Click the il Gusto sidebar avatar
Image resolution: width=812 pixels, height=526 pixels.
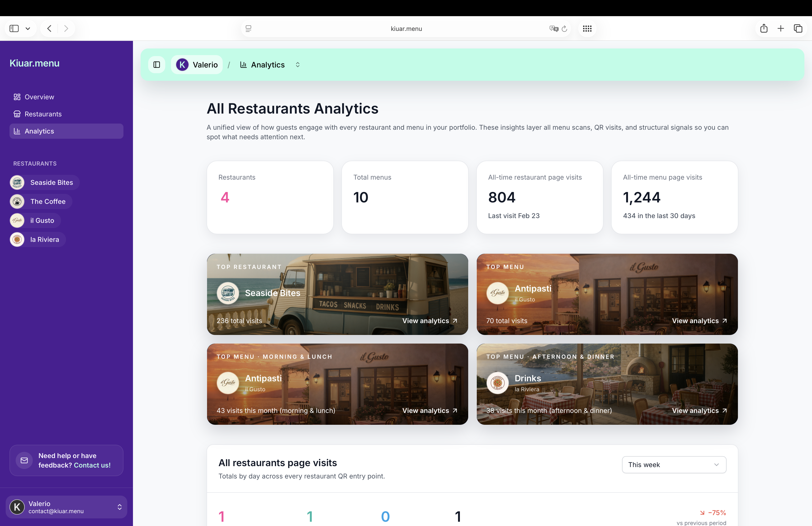[x=17, y=220]
